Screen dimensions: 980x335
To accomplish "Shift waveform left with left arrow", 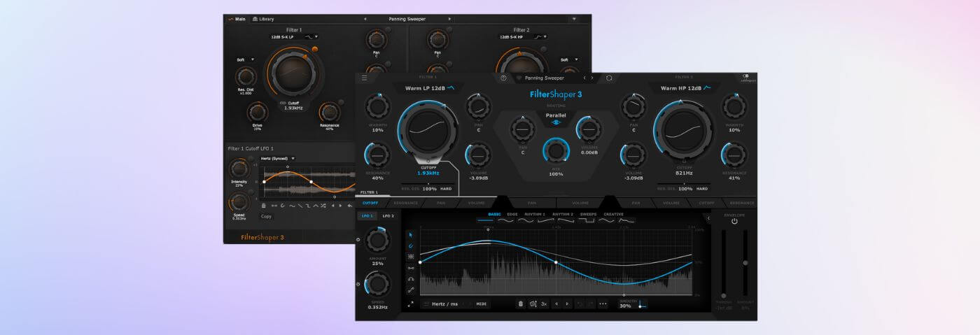I will (556, 304).
